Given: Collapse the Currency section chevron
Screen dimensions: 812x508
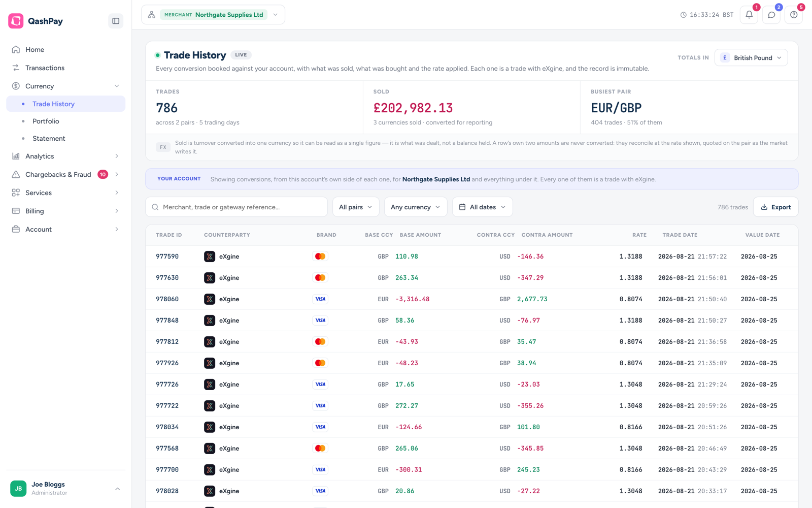Looking at the screenshot, I should [x=117, y=86].
